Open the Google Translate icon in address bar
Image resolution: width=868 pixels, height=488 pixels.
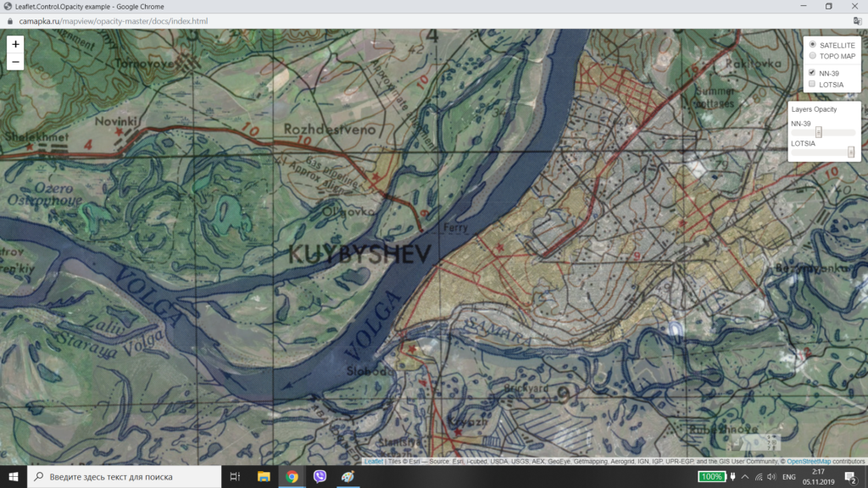point(856,20)
